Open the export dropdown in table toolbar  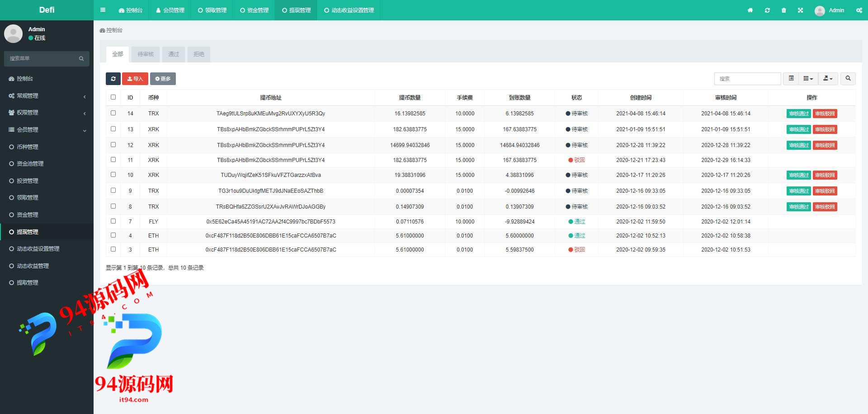click(x=828, y=79)
